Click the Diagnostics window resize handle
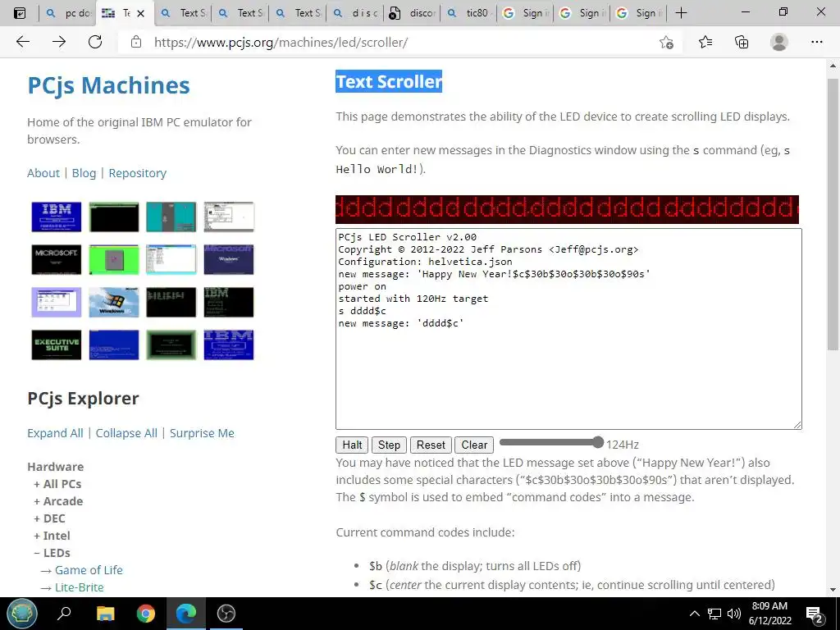Screen dimensions: 840x630 click(x=797, y=425)
